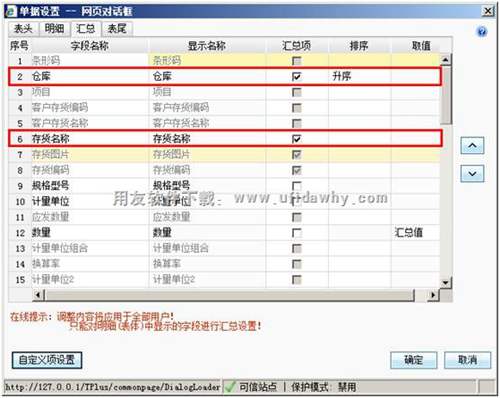The height and width of the screenshot is (398, 500).
Task: Check 汇总项 checkbox for 规格型号 row
Action: click(x=296, y=186)
